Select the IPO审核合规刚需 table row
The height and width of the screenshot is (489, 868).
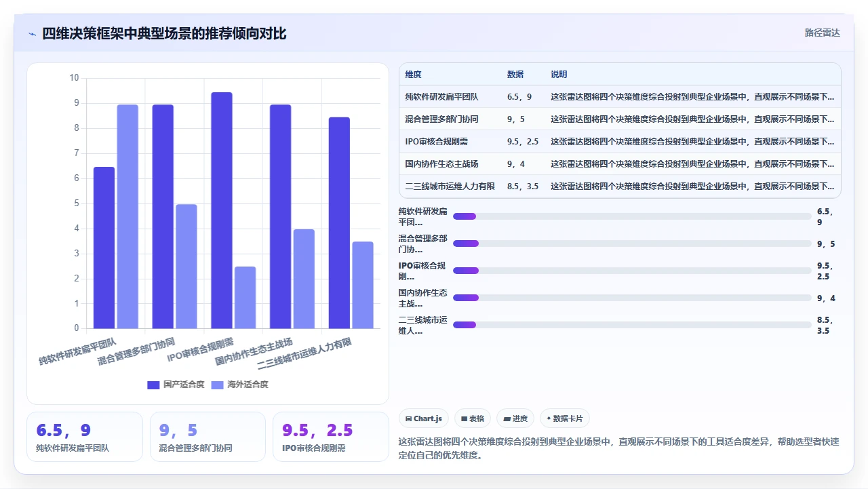620,142
